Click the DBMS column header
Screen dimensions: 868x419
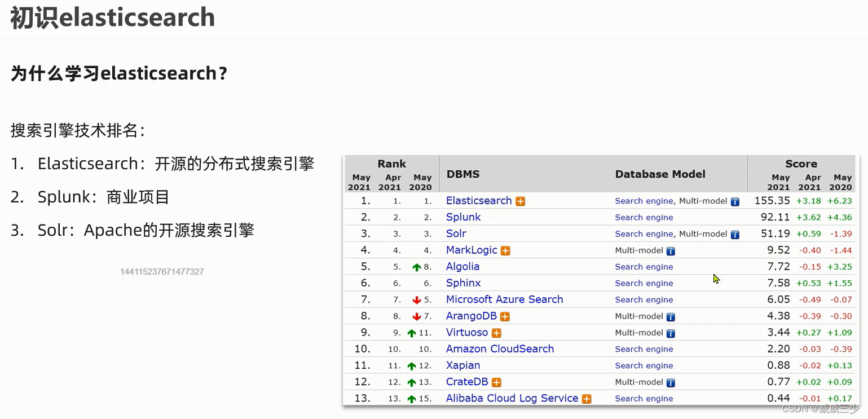click(x=463, y=174)
